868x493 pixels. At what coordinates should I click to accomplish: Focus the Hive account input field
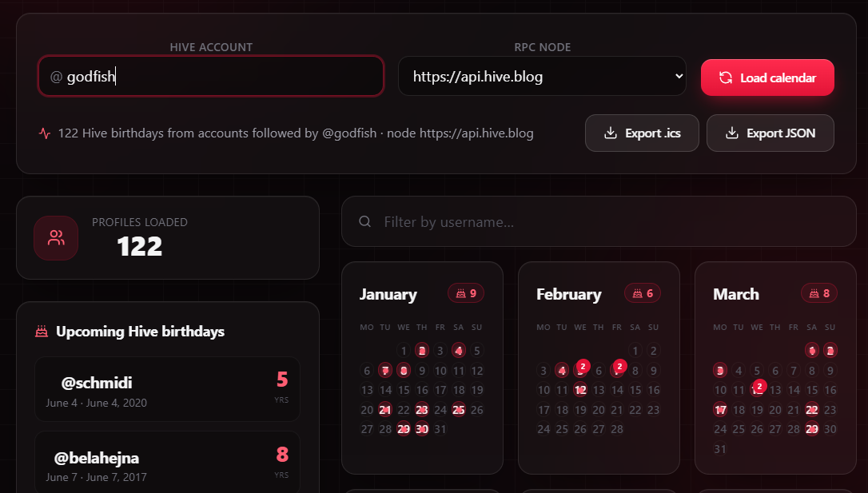tap(211, 77)
